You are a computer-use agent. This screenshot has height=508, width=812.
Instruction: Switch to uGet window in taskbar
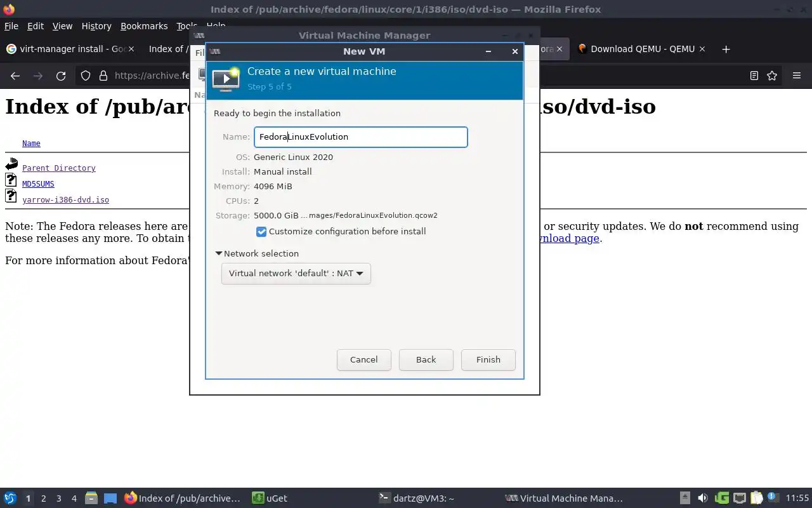pyautogui.click(x=270, y=498)
